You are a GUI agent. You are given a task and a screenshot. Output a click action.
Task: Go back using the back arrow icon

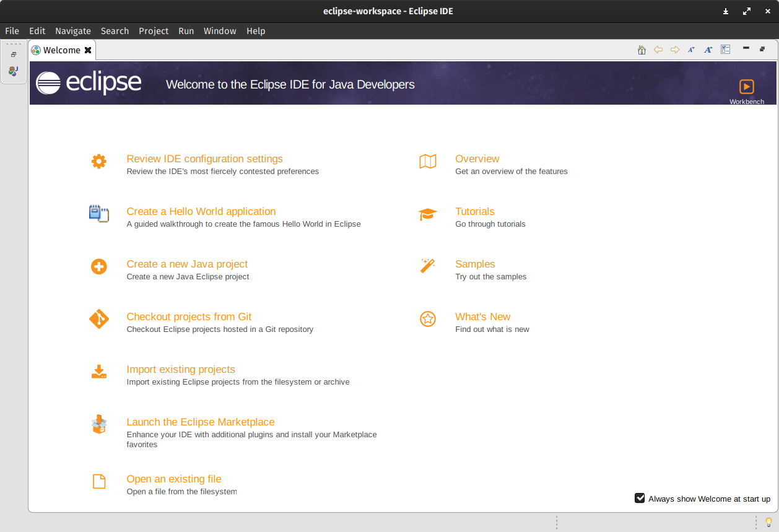[x=658, y=49]
